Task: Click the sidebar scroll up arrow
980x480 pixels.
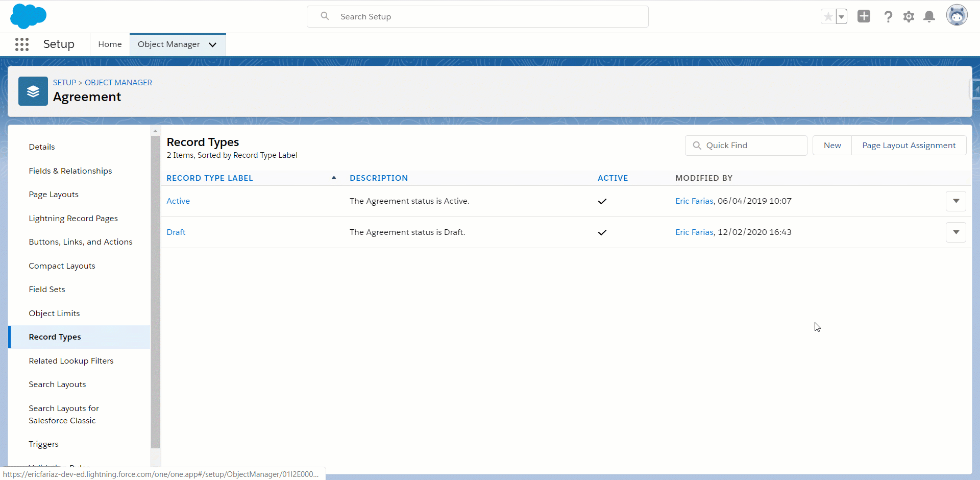Action: pos(156,131)
